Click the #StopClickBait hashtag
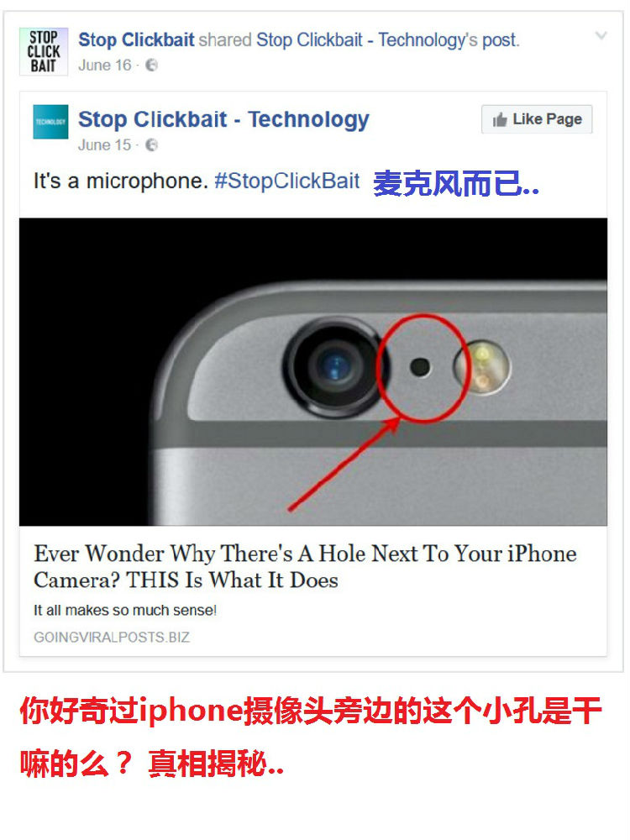Screen dimensions: 630x840 [x=286, y=181]
